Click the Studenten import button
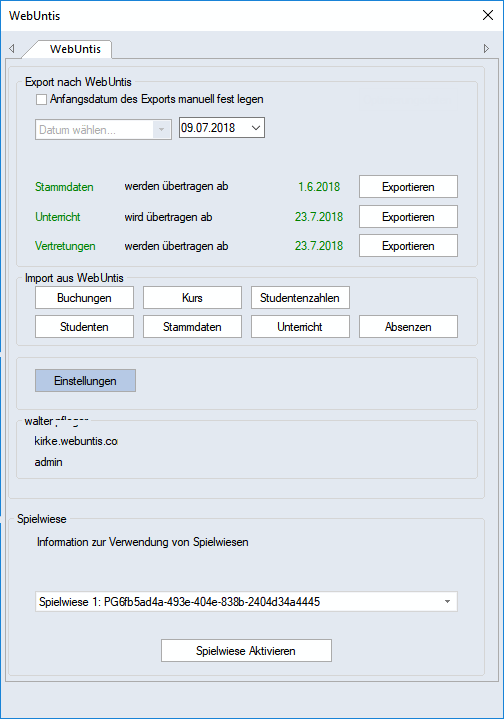 84,326
